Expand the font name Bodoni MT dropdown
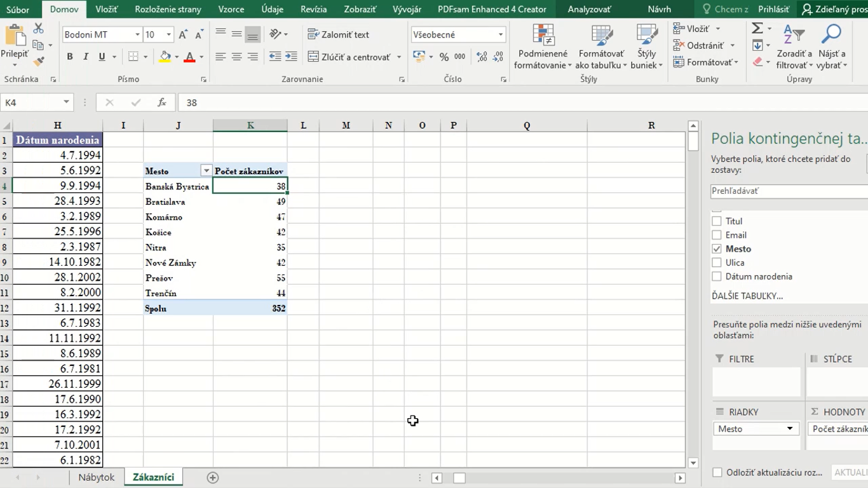 (137, 35)
